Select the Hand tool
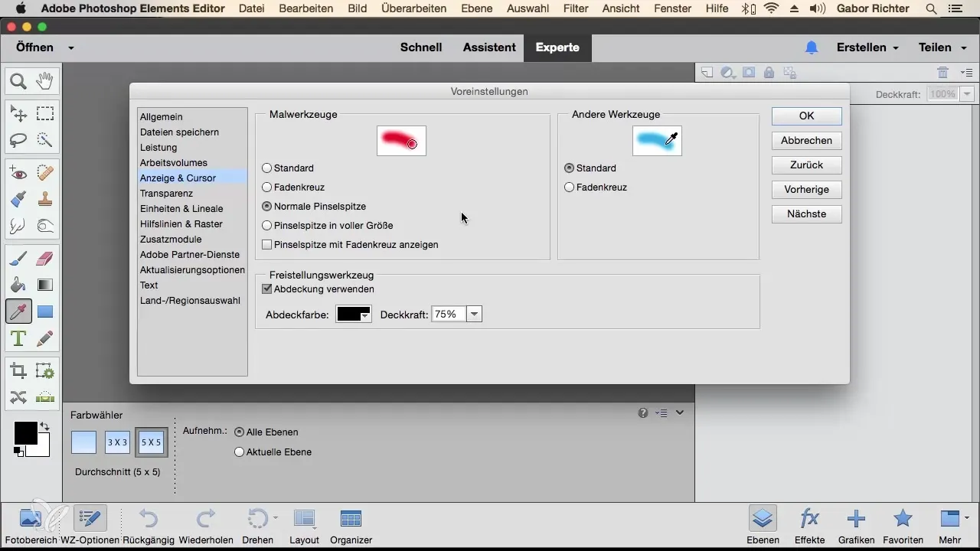Viewport: 980px width, 551px height. tap(45, 80)
